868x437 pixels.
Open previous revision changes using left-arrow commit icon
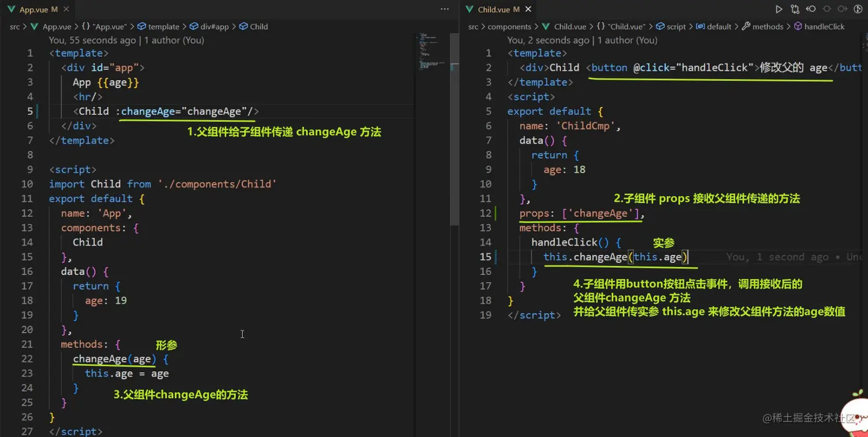click(811, 9)
